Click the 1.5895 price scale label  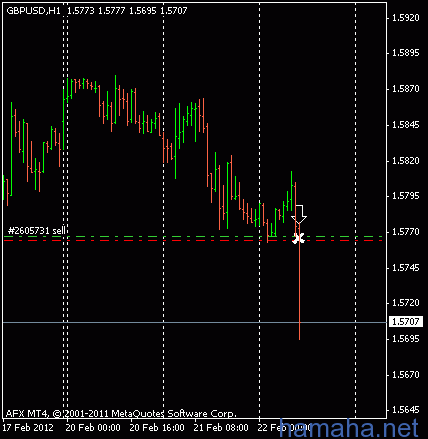tap(406, 53)
